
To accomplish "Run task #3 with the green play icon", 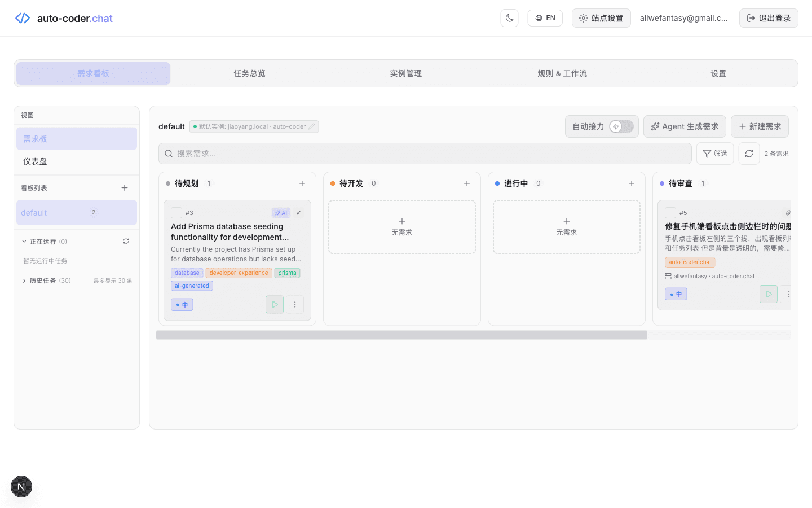I will (x=275, y=304).
